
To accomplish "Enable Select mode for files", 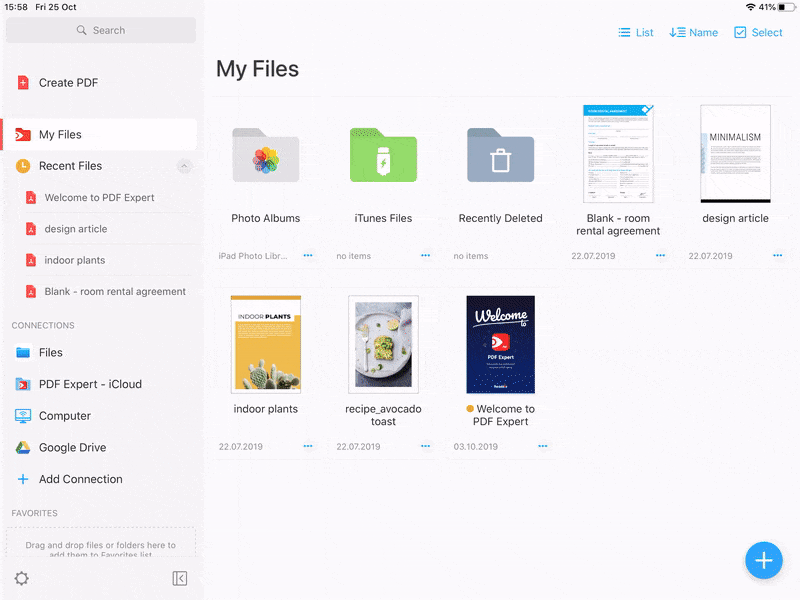I will pyautogui.click(x=759, y=32).
